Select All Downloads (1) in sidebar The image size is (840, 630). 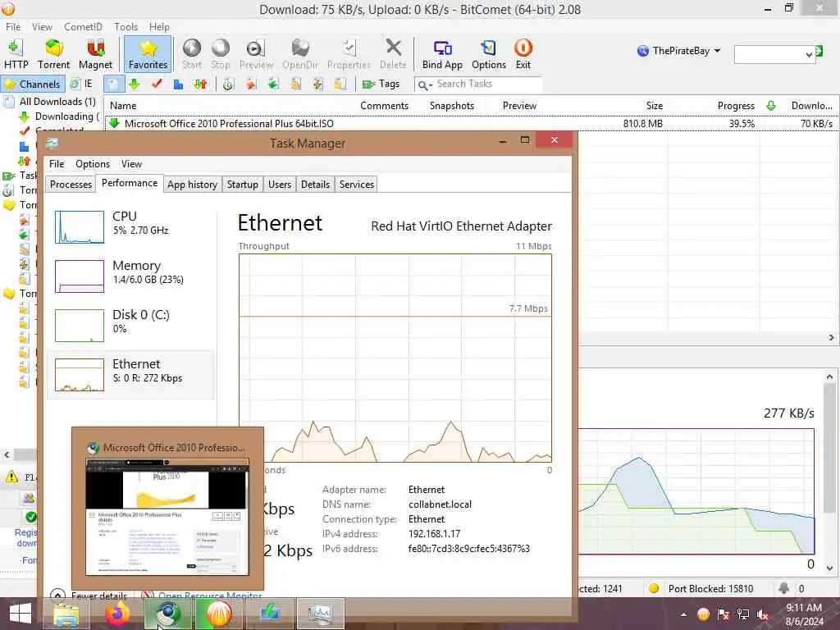(51, 101)
